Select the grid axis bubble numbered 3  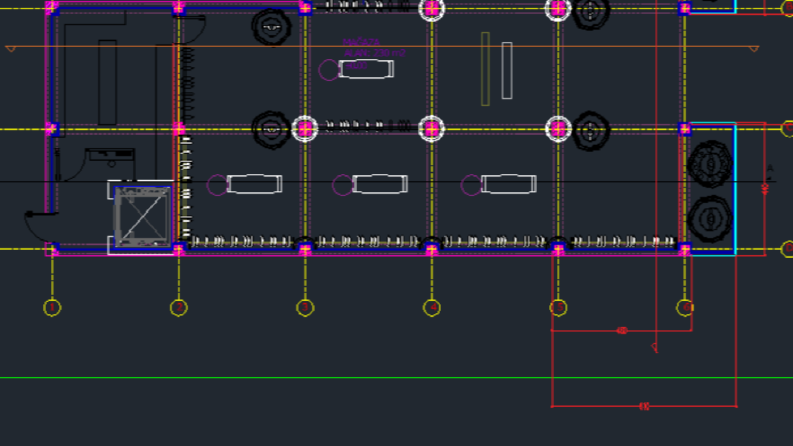[x=305, y=307]
